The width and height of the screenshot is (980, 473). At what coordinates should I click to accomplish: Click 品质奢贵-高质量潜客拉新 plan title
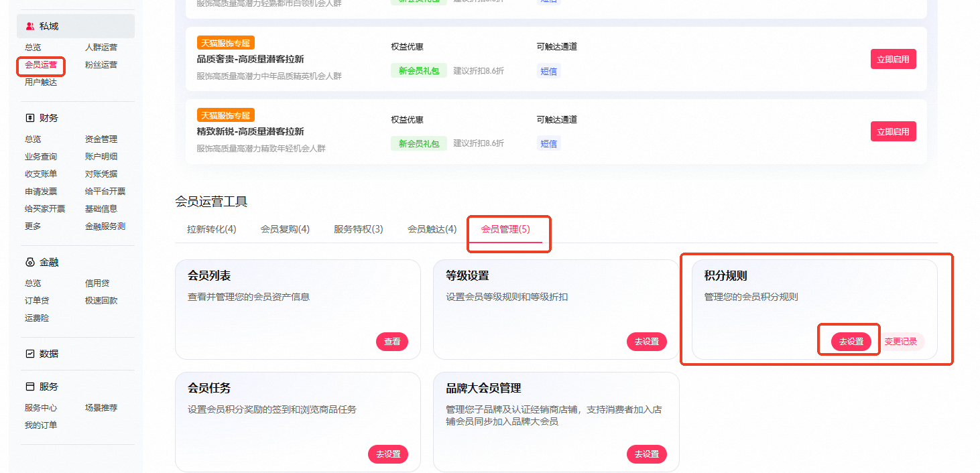[x=250, y=59]
